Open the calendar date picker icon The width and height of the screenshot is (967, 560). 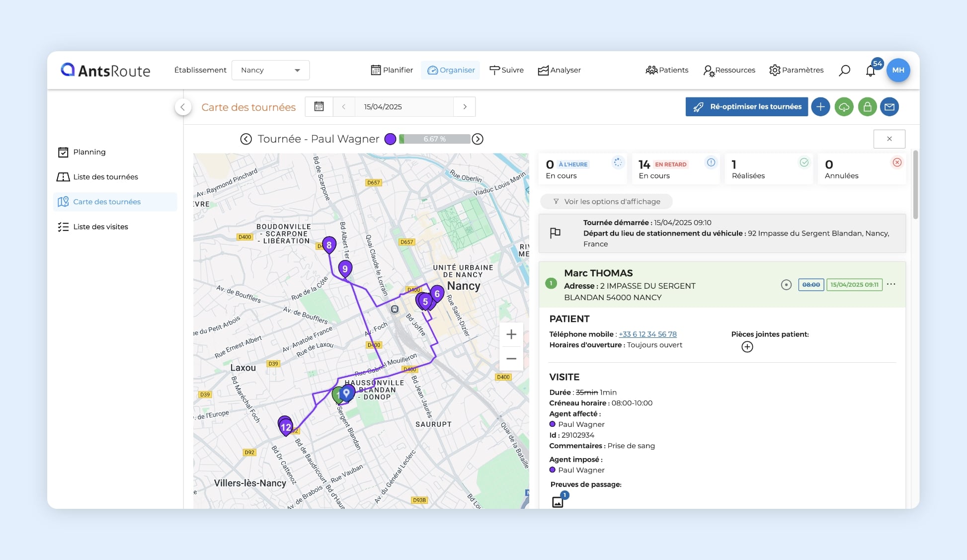pyautogui.click(x=319, y=107)
